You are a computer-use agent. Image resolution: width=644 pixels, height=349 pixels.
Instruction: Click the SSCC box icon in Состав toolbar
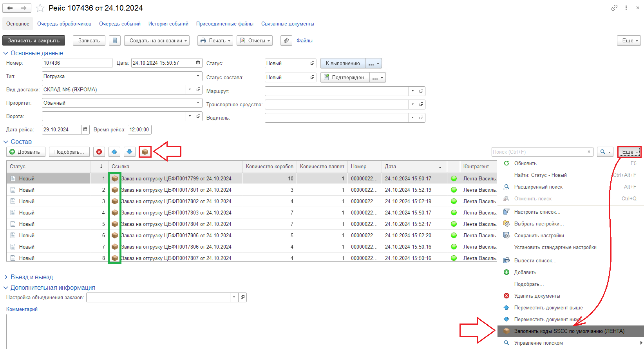coord(145,152)
